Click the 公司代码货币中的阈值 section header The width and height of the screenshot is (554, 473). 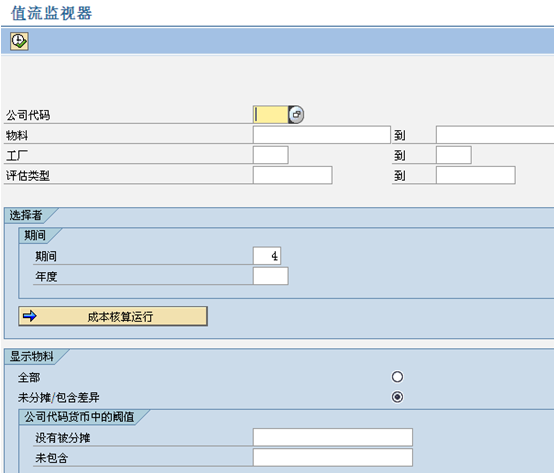coord(79,417)
